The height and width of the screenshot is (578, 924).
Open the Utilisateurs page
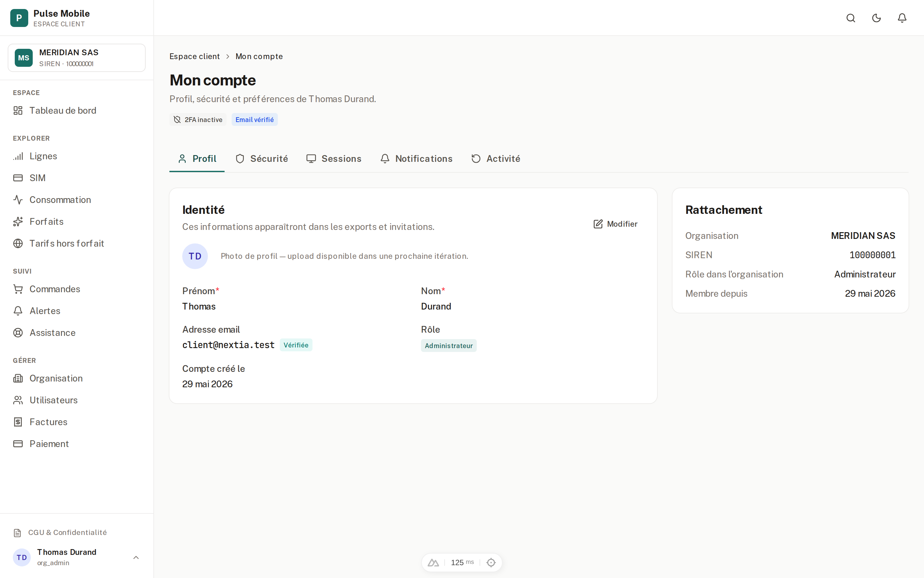(77, 400)
